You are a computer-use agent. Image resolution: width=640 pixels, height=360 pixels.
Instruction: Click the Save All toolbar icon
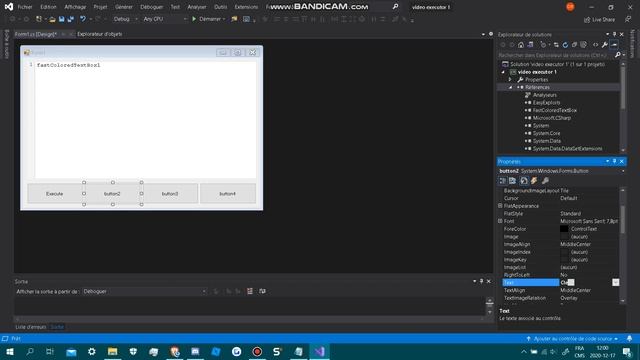(x=71, y=19)
